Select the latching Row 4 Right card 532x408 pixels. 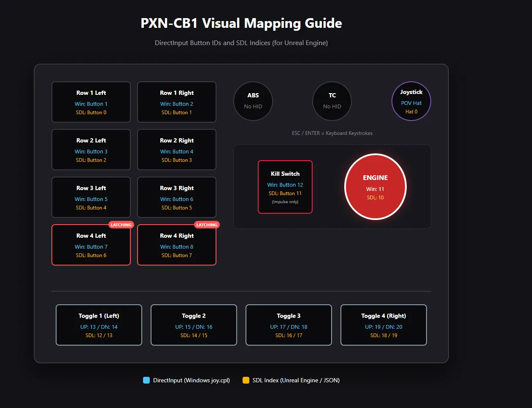click(177, 245)
